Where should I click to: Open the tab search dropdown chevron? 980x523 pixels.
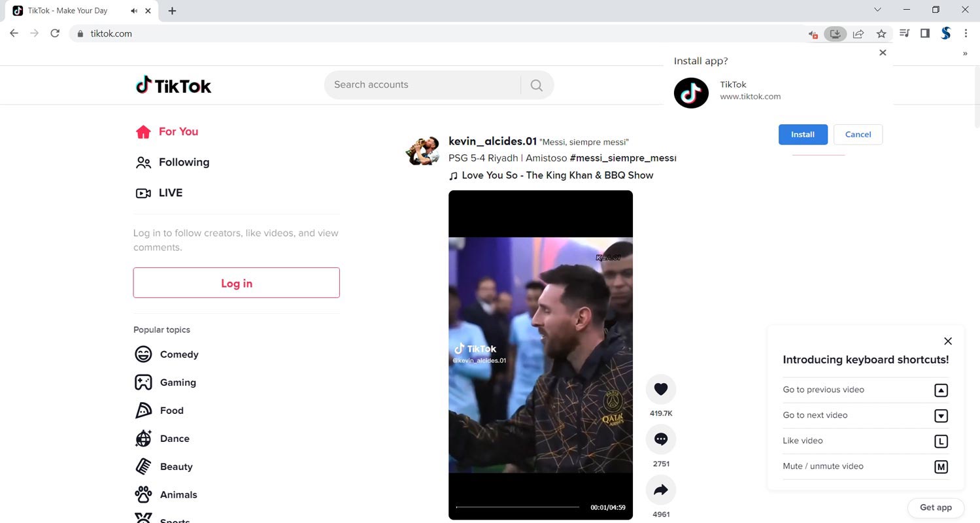coord(877,10)
